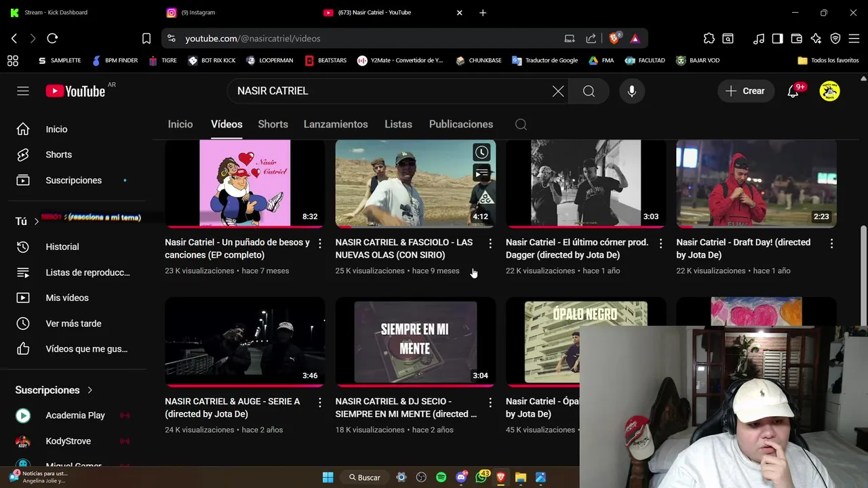Open the Lanzamientos tab

pos(336,124)
